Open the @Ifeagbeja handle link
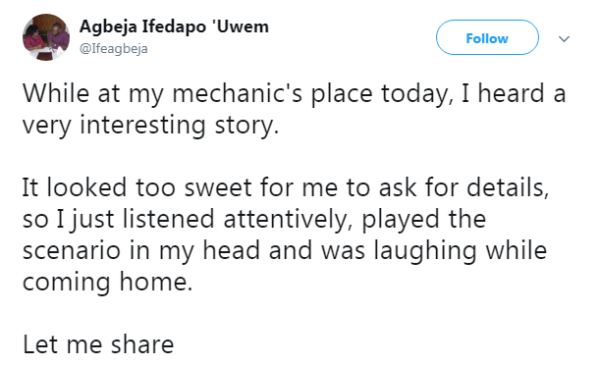 (x=113, y=49)
